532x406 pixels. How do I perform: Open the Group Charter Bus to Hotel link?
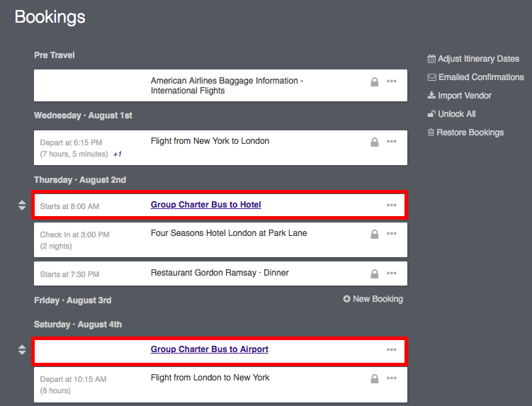click(x=206, y=205)
